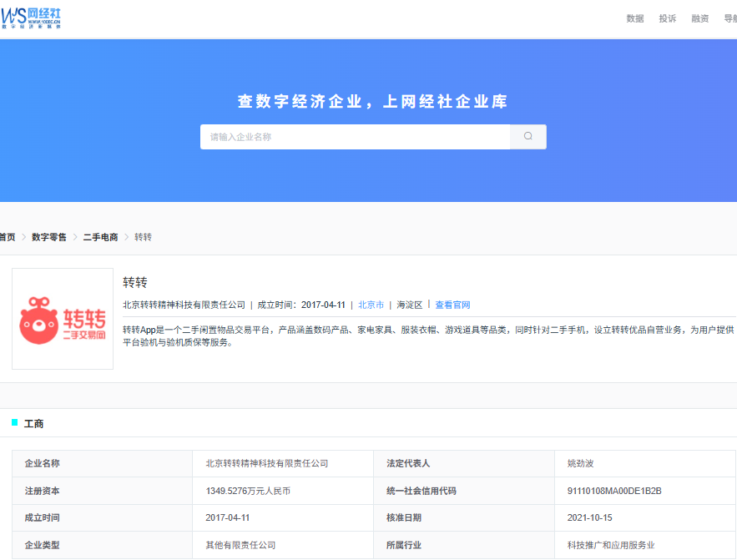Click the value 其他有限责任公司
Screen dimensions: 737x560
240,545
